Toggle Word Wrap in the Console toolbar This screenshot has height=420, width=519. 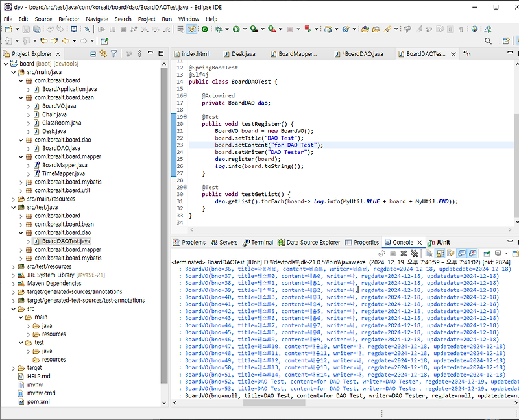tap(450, 253)
